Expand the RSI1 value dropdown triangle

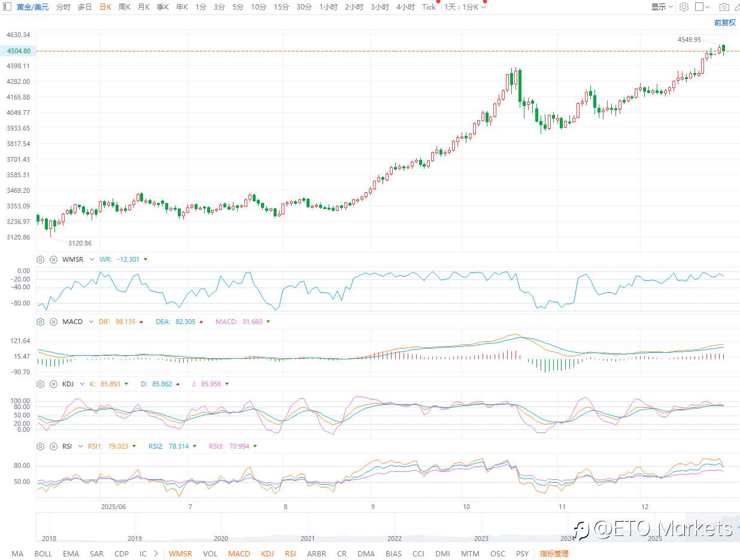[135, 446]
